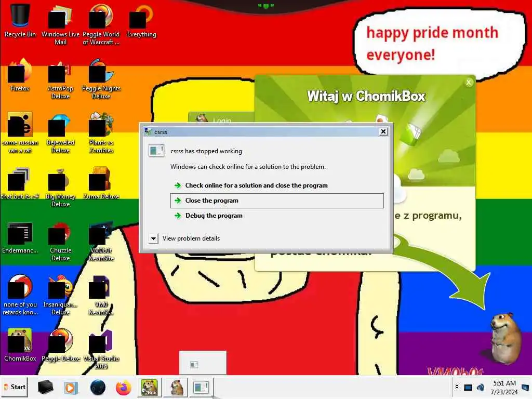This screenshot has height=399, width=532.
Task: Select Peggle Deluxe desktop icon
Action: [x=60, y=344]
